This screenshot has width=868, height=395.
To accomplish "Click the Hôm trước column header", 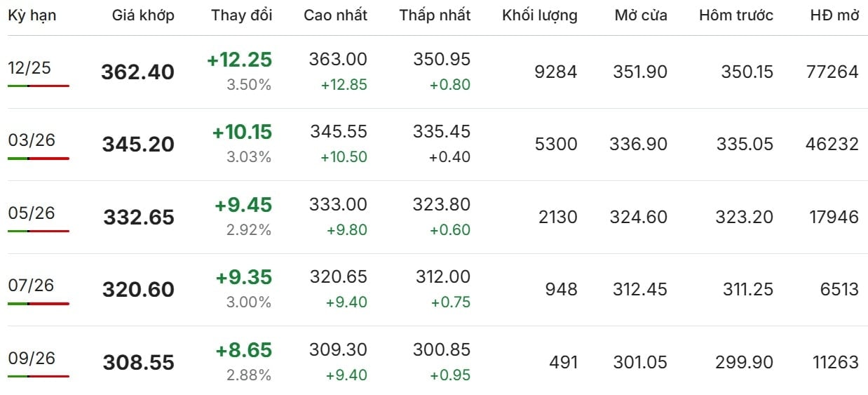I will click(x=736, y=15).
